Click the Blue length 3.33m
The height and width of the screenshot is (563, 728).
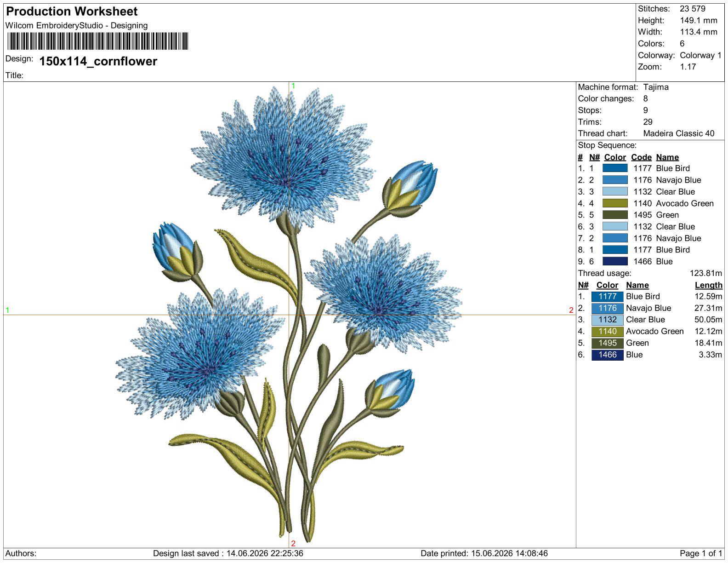click(x=711, y=355)
